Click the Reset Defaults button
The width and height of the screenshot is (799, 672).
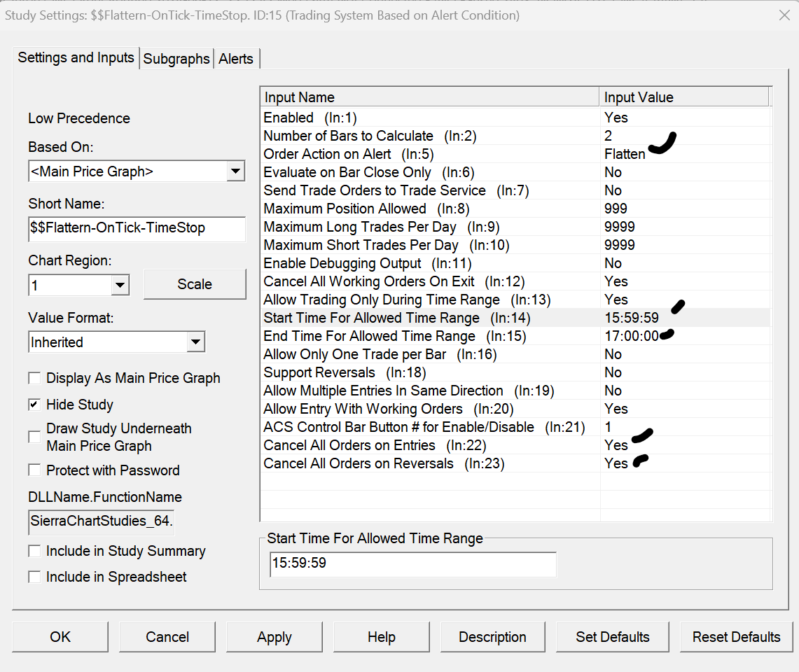[736, 637]
